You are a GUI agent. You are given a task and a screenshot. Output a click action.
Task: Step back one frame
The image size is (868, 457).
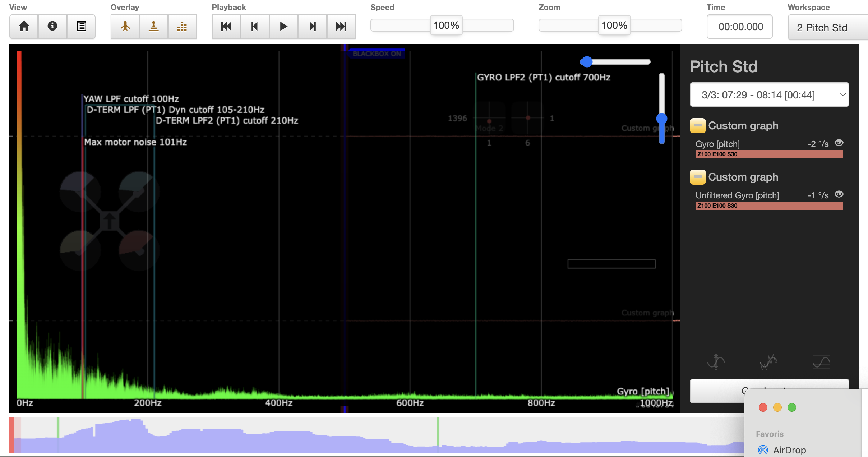(255, 26)
